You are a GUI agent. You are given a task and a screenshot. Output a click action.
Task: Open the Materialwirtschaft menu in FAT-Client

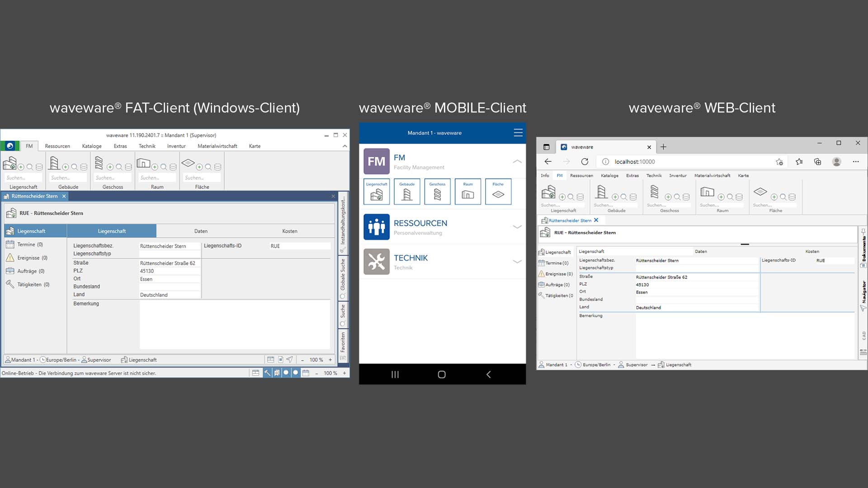[x=217, y=146]
